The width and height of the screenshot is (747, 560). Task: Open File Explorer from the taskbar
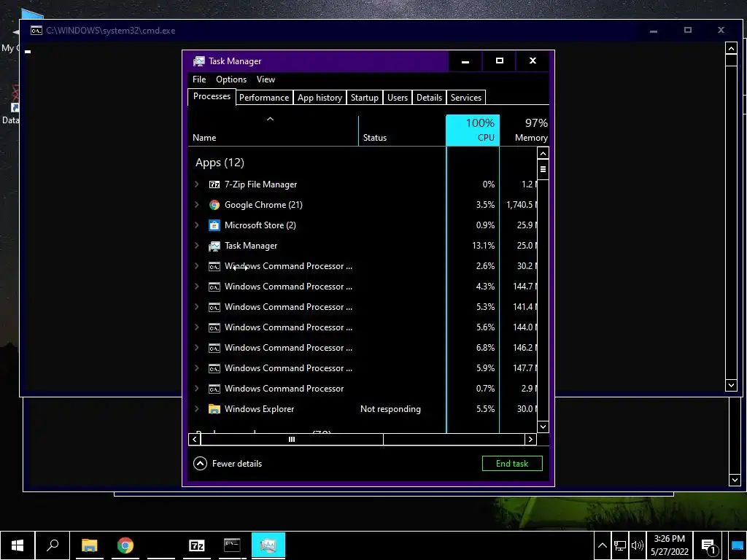89,545
